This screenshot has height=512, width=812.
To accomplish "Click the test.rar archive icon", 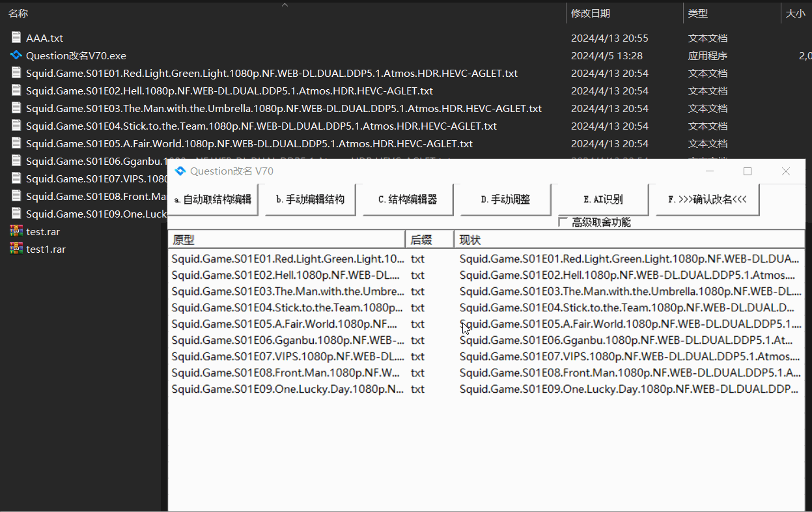I will tap(16, 231).
